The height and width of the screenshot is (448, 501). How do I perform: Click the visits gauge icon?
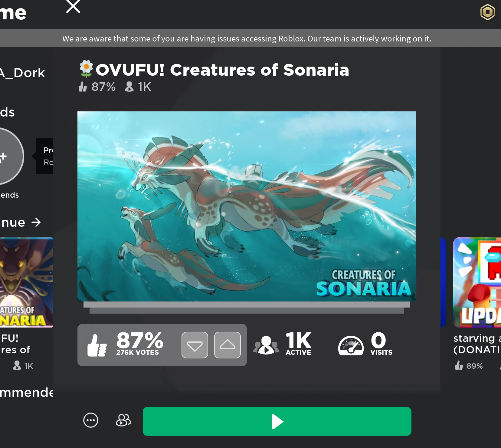click(350, 345)
